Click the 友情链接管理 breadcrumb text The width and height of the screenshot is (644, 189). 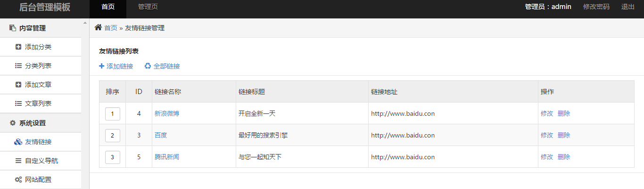point(145,28)
